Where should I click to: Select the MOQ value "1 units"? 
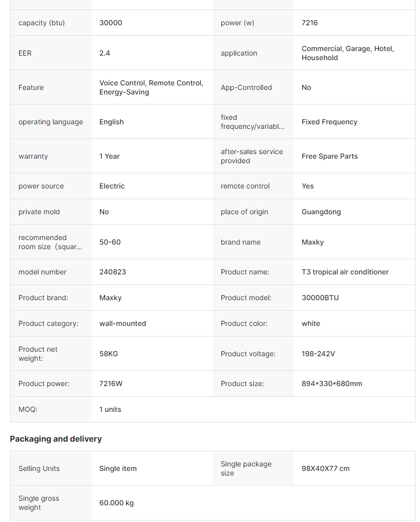(110, 409)
